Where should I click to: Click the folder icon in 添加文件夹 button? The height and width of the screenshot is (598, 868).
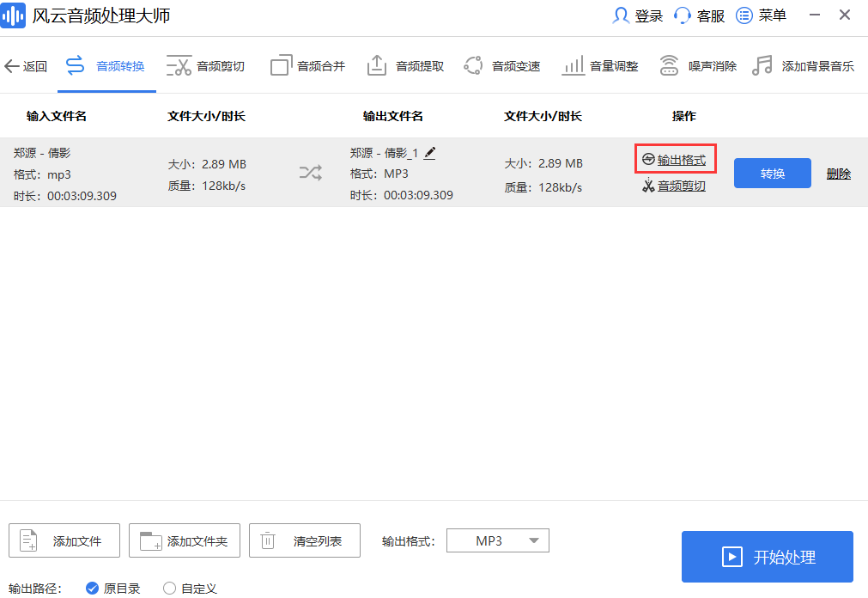click(150, 541)
